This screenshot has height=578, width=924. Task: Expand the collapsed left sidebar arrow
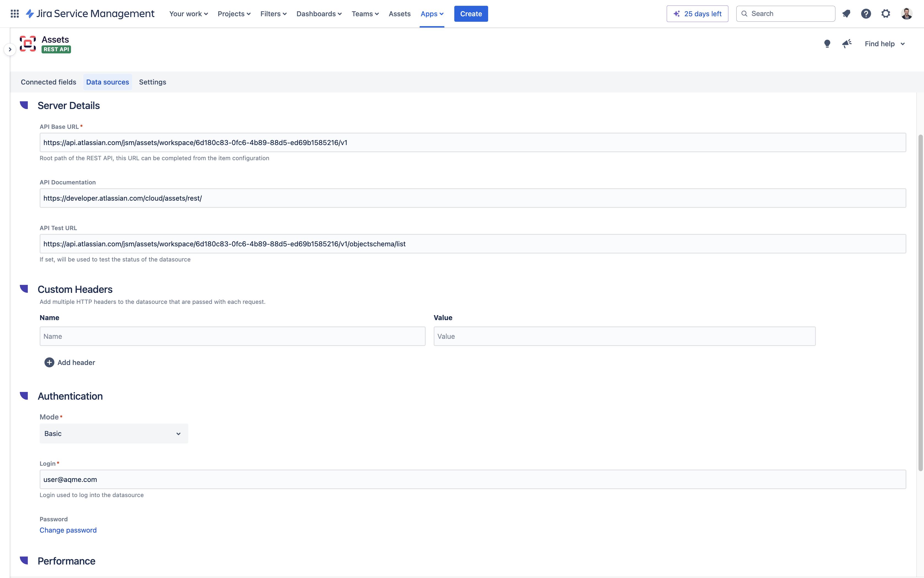[9, 49]
